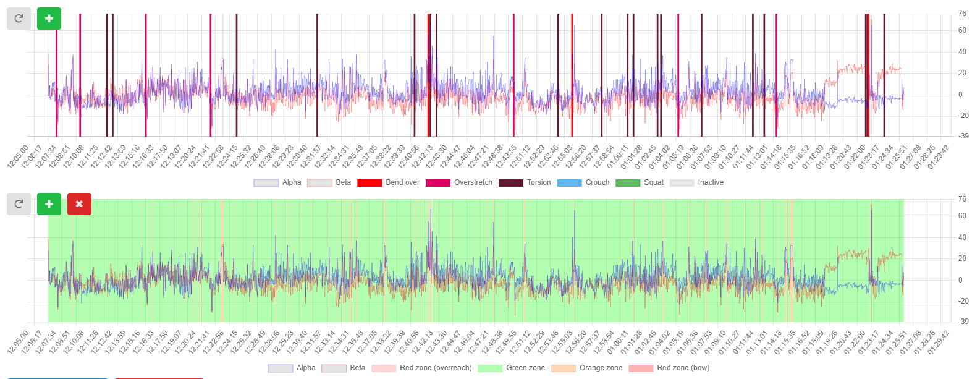Click the 'Overstretch' legend label

click(x=473, y=182)
